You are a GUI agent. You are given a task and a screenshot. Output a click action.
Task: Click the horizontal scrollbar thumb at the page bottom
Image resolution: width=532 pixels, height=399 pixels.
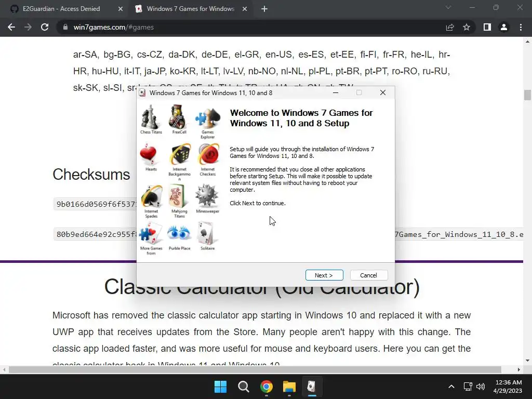(x=255, y=369)
